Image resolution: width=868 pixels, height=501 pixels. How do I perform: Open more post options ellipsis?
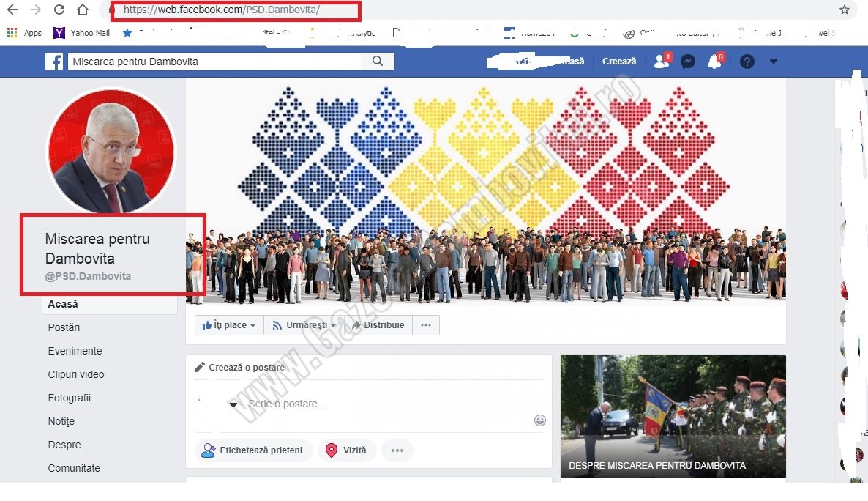click(397, 450)
